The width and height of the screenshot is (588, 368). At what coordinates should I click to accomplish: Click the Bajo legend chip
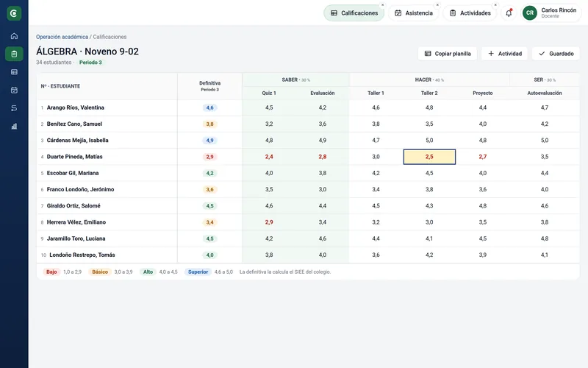point(51,272)
